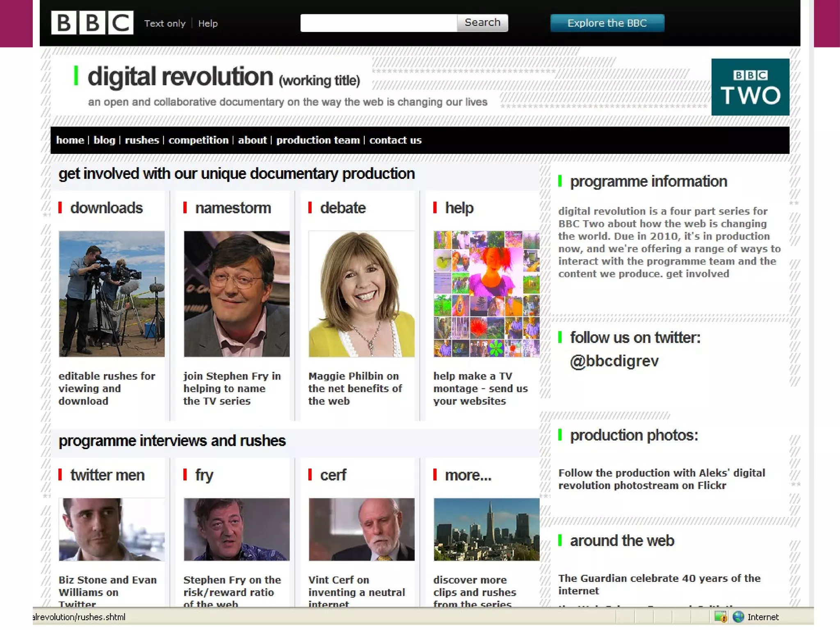Click the BBC Two logo
840x630 pixels.
(750, 87)
